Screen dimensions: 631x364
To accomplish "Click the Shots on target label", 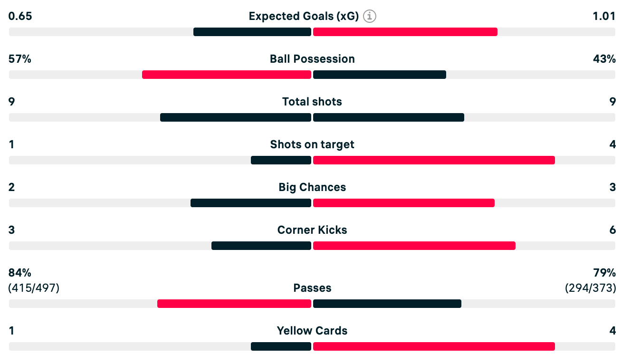I will [x=312, y=144].
